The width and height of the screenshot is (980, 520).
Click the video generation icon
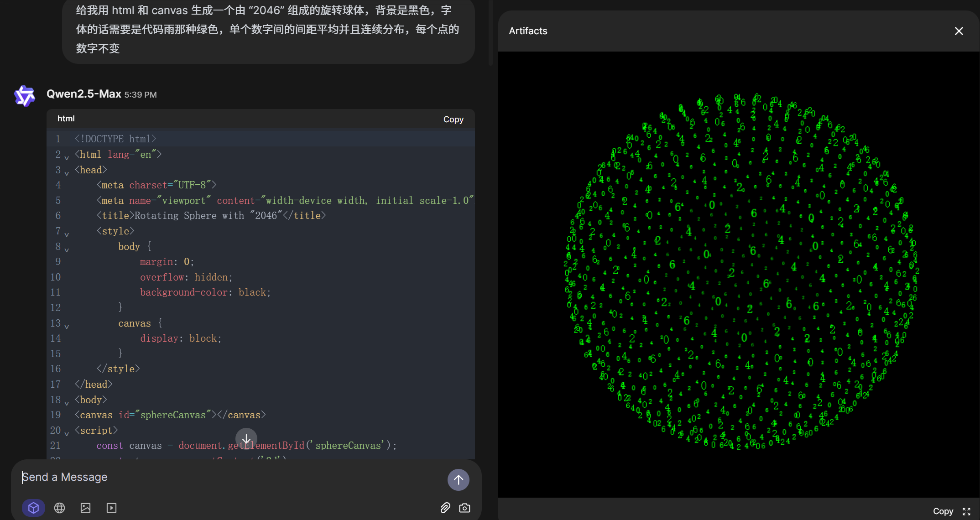point(111,508)
